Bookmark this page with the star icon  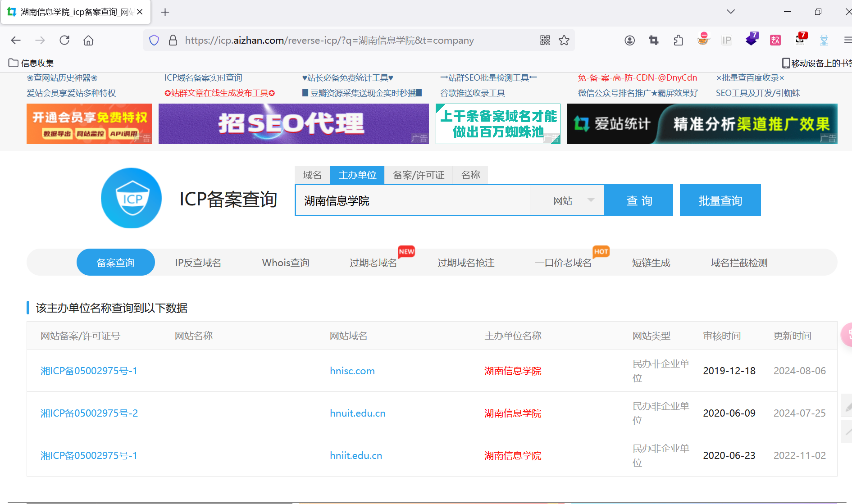pyautogui.click(x=564, y=41)
